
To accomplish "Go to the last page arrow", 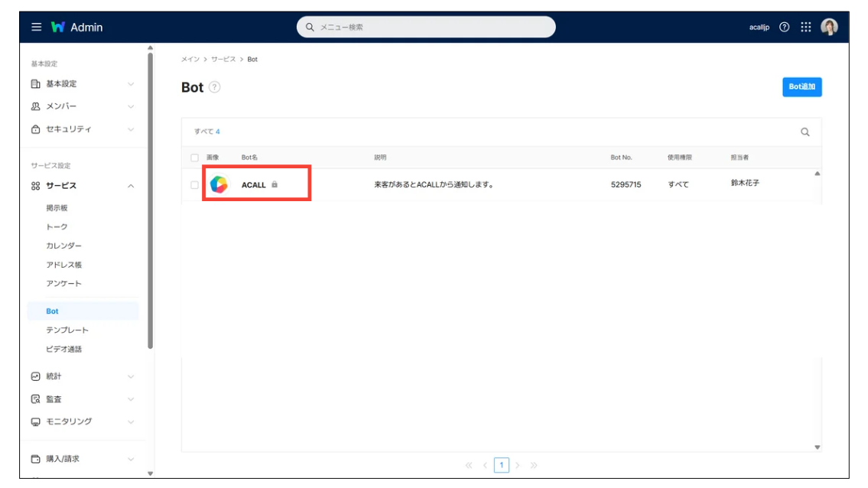I will coord(534,465).
